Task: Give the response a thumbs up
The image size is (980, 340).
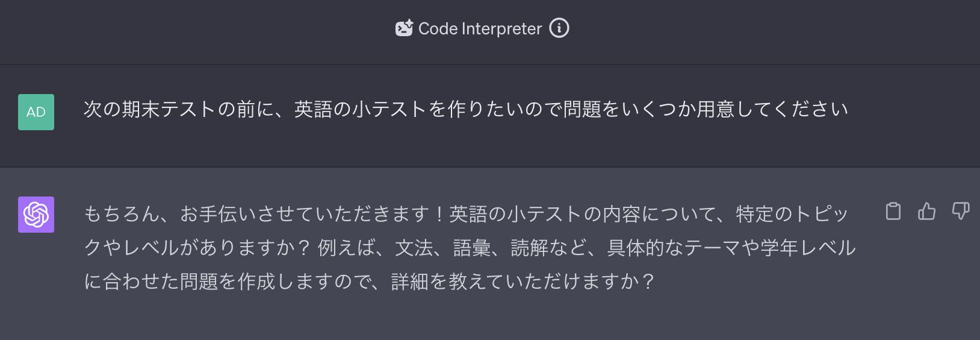Action: 927,212
